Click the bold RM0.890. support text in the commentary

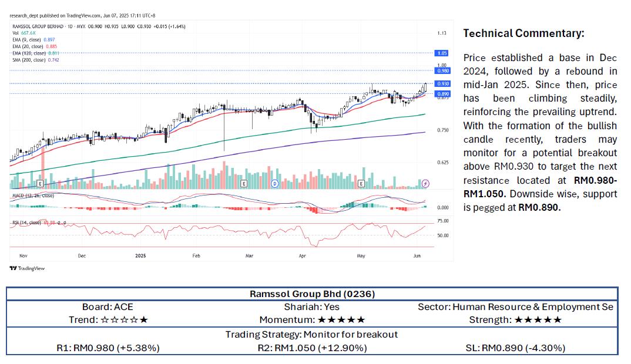[x=539, y=208]
